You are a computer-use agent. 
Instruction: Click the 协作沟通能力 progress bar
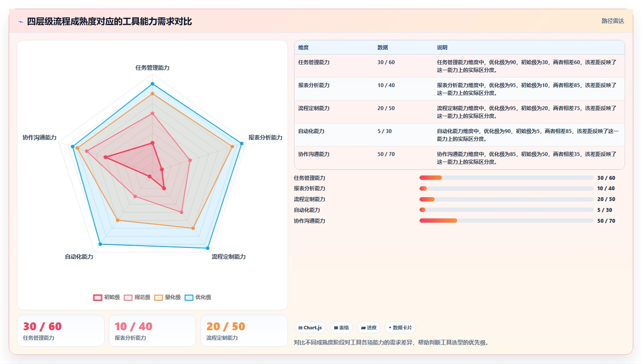pyautogui.click(x=506, y=221)
